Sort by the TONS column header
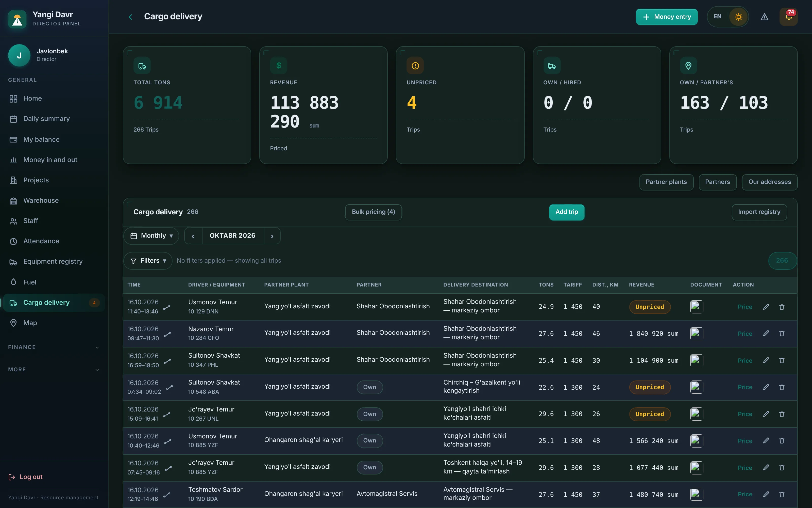Viewport: 812px width, 508px height. pyautogui.click(x=546, y=285)
